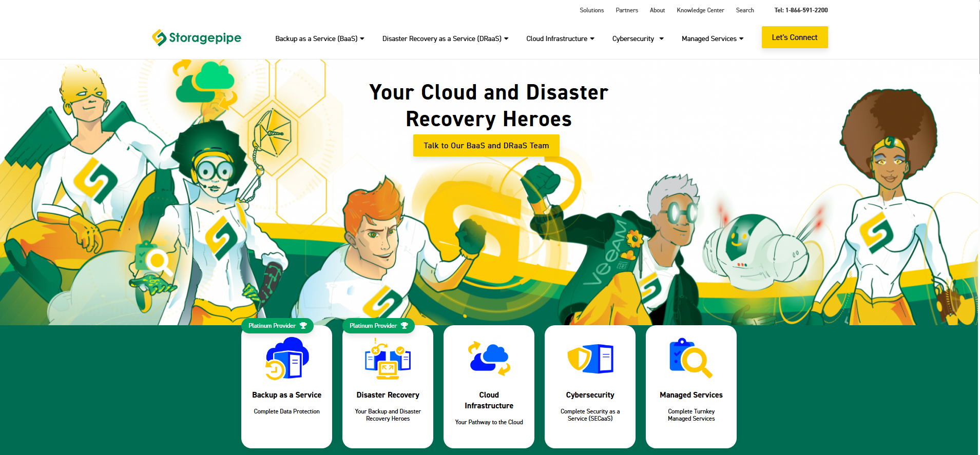Click the Let's Connect button
The height and width of the screenshot is (455, 980).
(795, 37)
